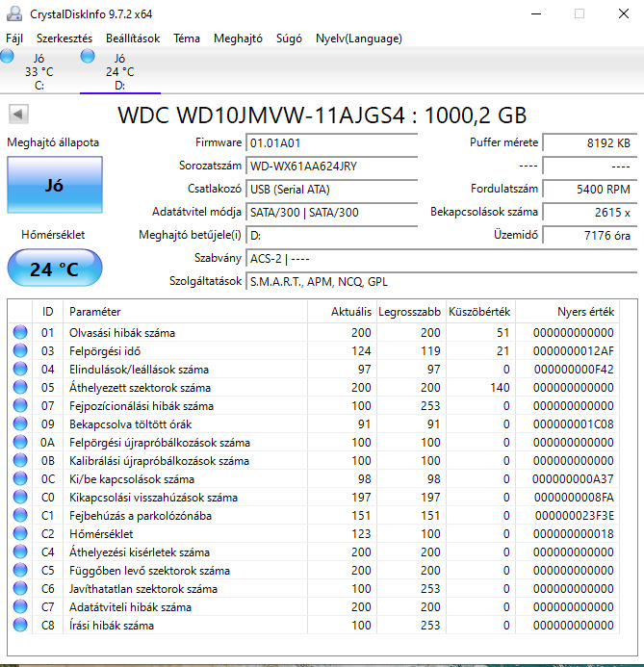Click raw value 000000023F3E
The image size is (644, 667).
(x=573, y=516)
